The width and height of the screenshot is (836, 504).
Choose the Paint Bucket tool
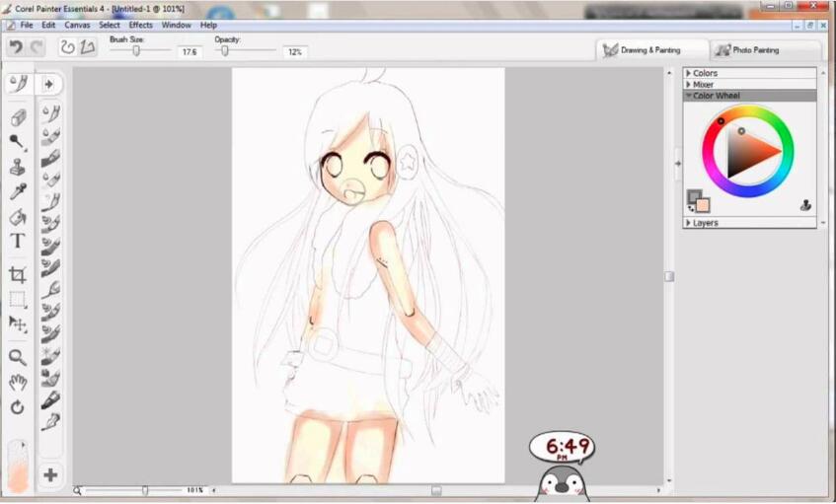(x=18, y=216)
